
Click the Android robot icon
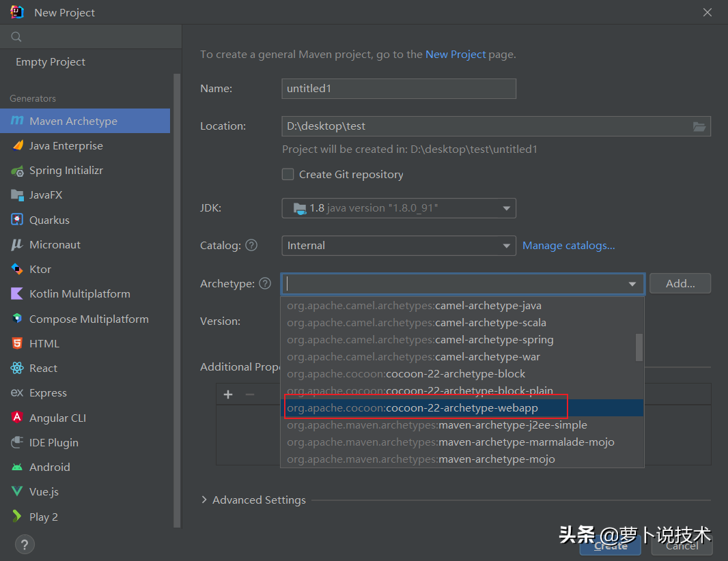(x=17, y=467)
